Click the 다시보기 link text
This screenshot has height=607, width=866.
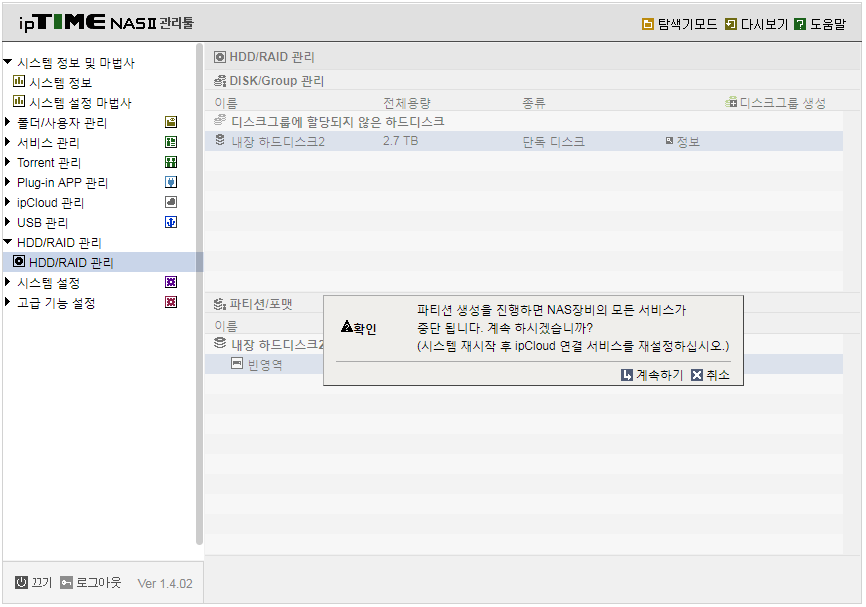tap(764, 24)
